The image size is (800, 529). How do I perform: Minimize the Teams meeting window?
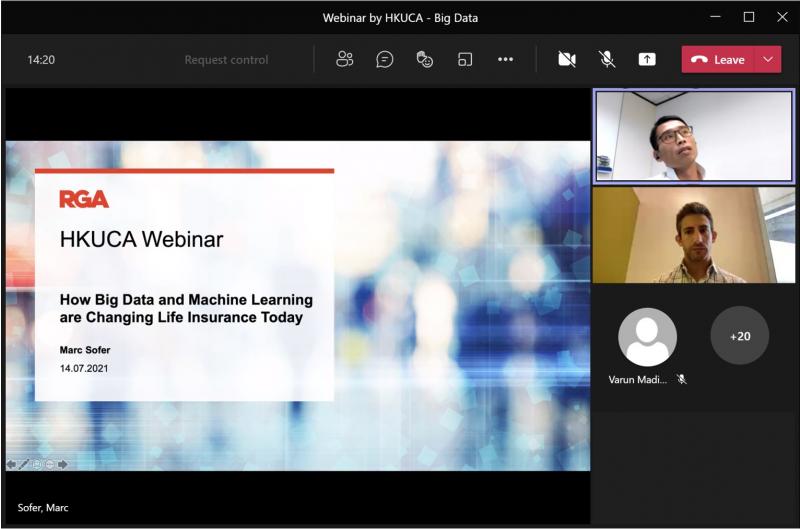click(x=716, y=17)
